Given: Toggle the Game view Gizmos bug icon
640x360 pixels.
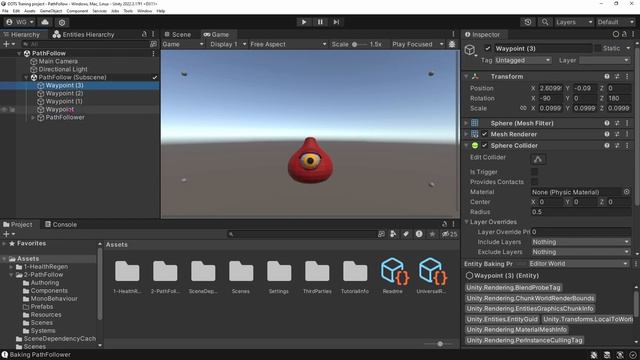Looking at the screenshot, I should (452, 44).
